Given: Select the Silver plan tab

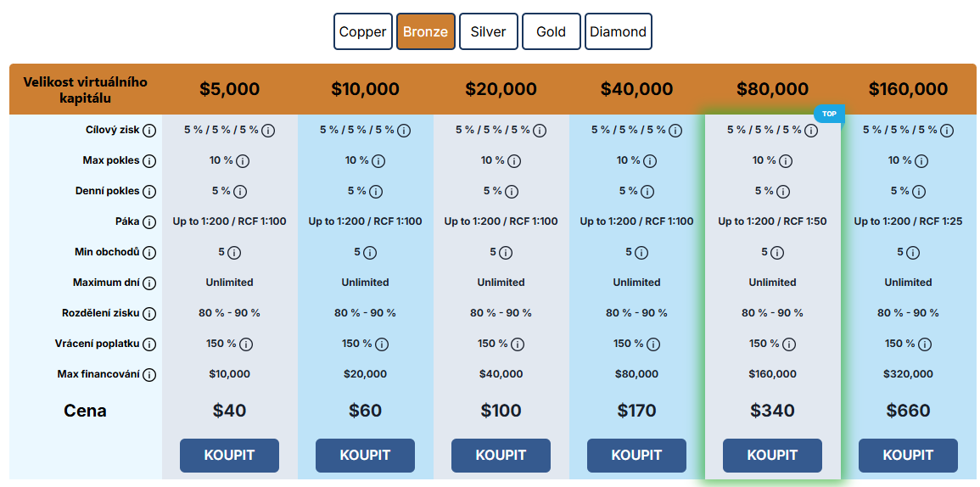Looking at the screenshot, I should coord(489,32).
